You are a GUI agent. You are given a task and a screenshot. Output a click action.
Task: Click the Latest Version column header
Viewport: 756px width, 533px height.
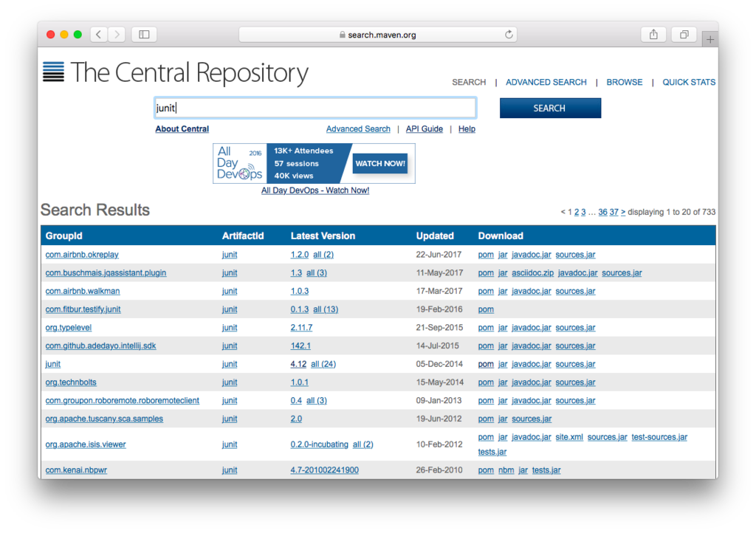[x=323, y=235]
